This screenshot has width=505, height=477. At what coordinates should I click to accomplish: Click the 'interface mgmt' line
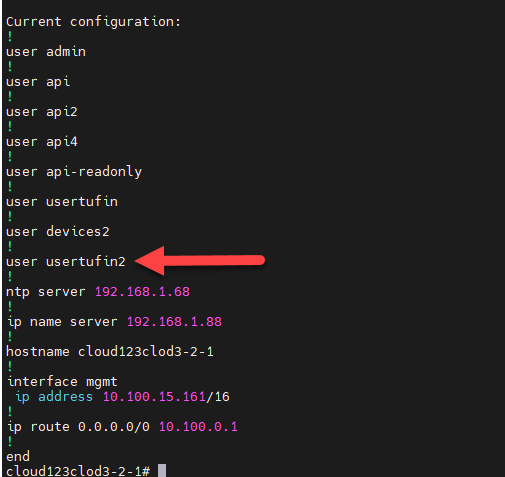tap(62, 382)
